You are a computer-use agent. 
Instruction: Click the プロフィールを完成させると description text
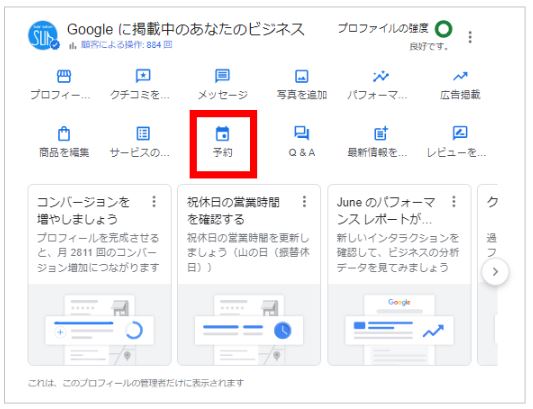tap(98, 253)
